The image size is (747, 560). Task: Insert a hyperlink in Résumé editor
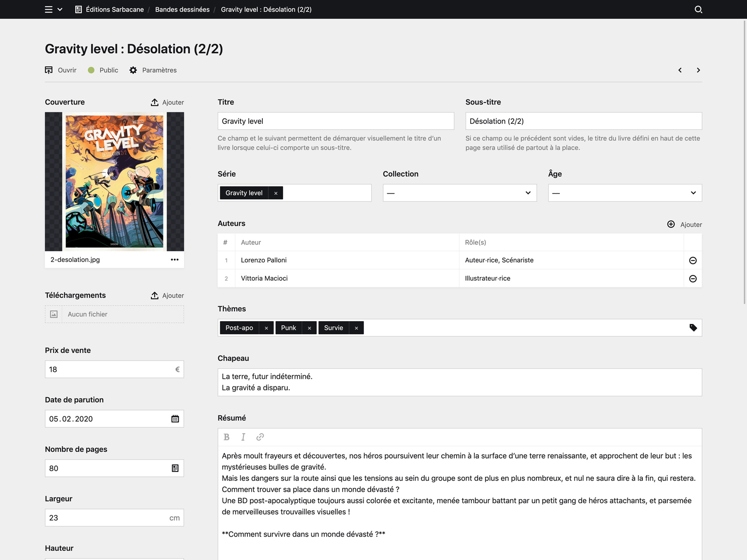pos(260,437)
